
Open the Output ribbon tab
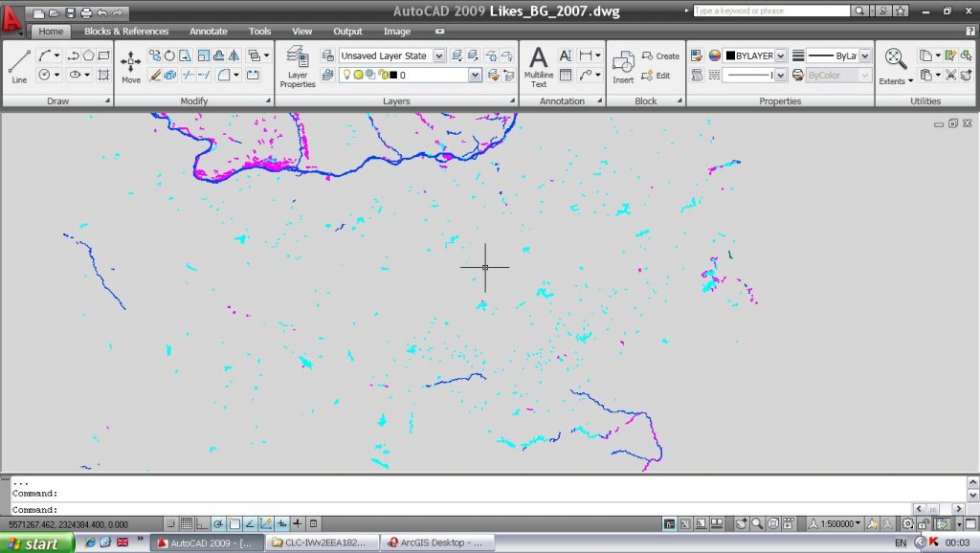(x=347, y=32)
